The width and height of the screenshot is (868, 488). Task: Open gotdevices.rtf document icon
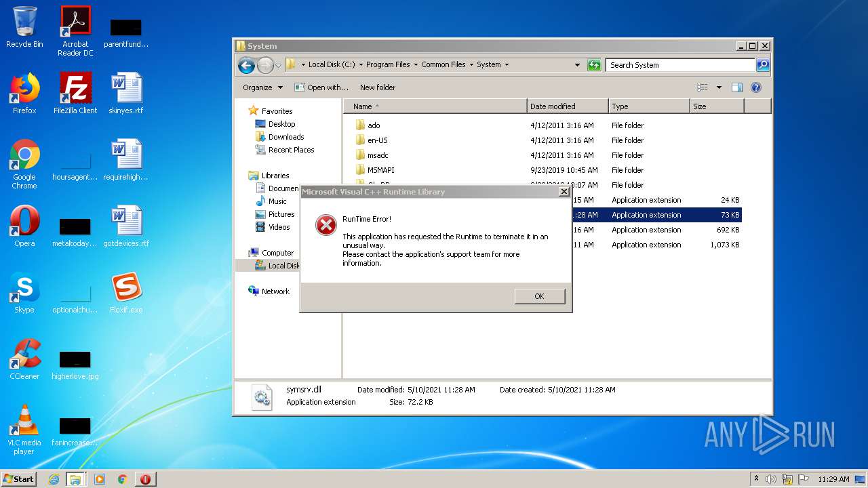pyautogui.click(x=126, y=226)
